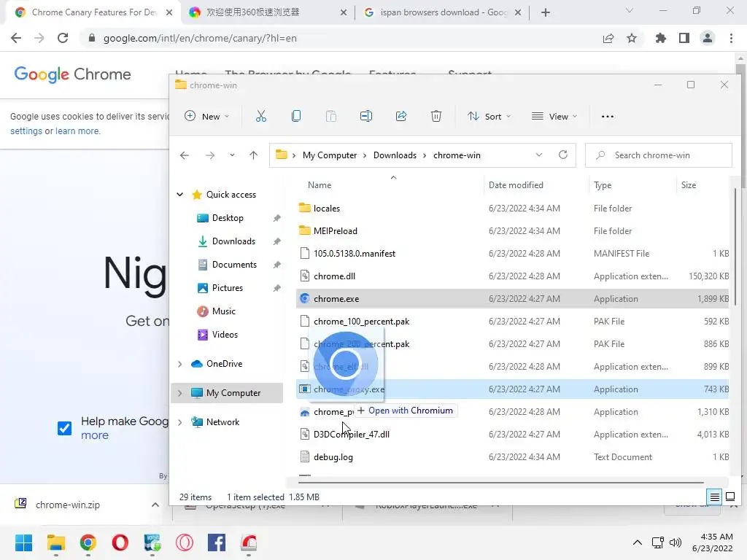This screenshot has height=560, width=747.
Task: Reload the Chrome Canary page
Action: pyautogui.click(x=63, y=38)
